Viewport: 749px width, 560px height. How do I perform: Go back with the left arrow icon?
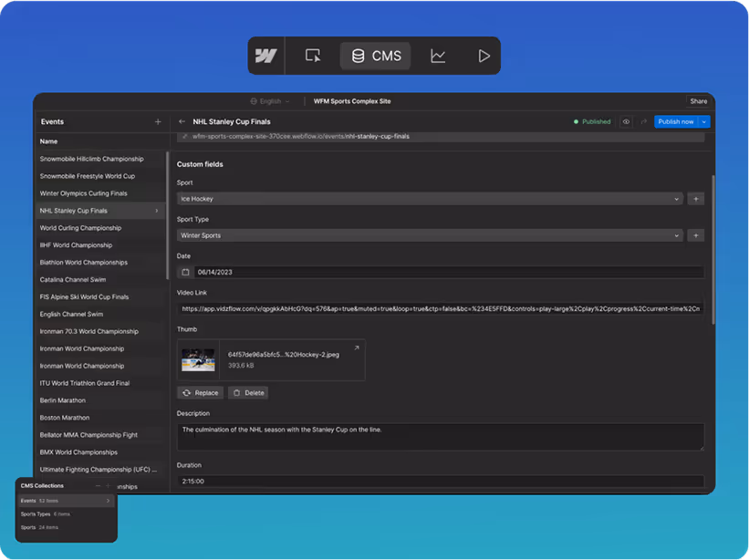click(182, 121)
